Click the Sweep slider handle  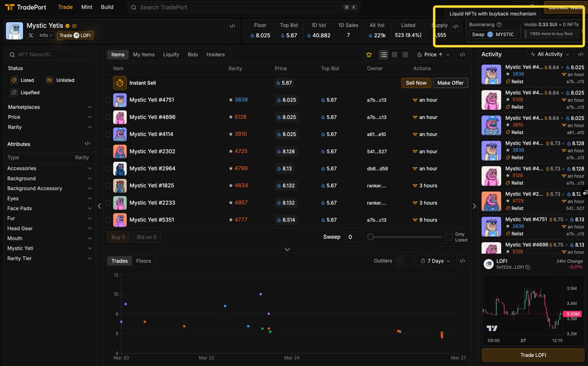point(370,237)
